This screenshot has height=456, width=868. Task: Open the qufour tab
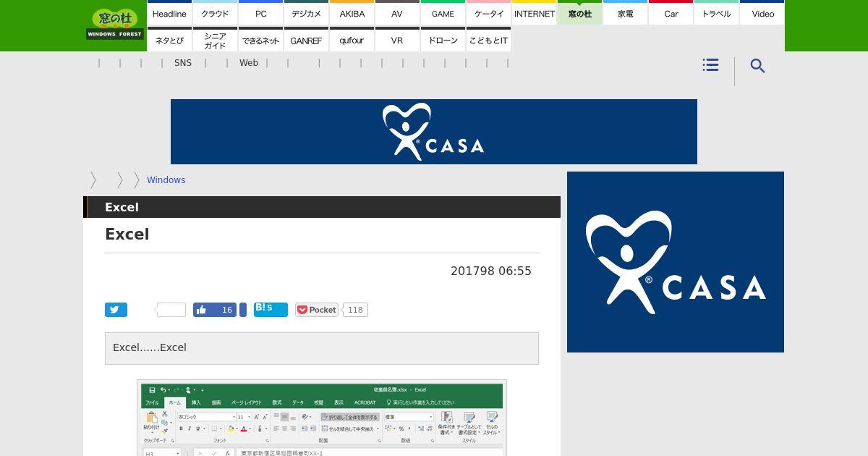[352, 40]
